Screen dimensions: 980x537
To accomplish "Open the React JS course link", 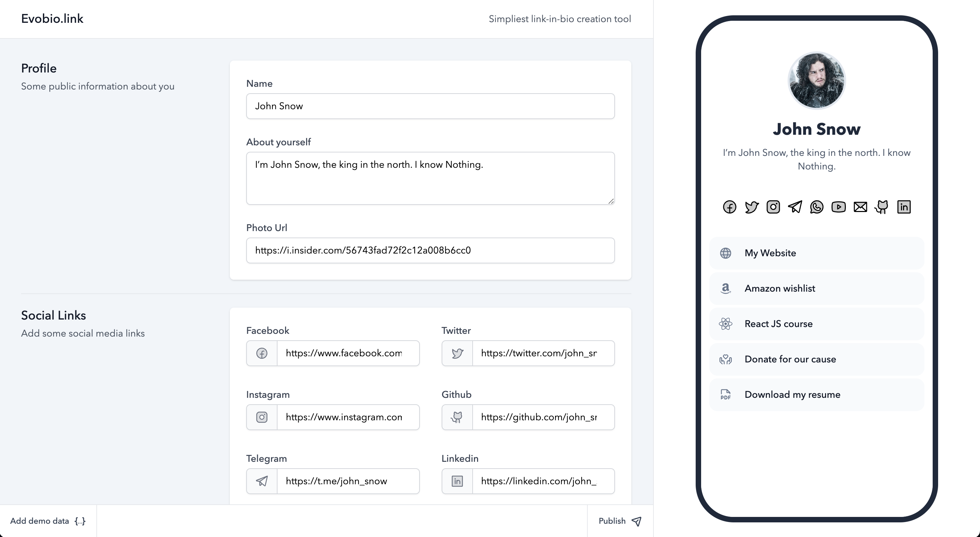I will pyautogui.click(x=817, y=324).
